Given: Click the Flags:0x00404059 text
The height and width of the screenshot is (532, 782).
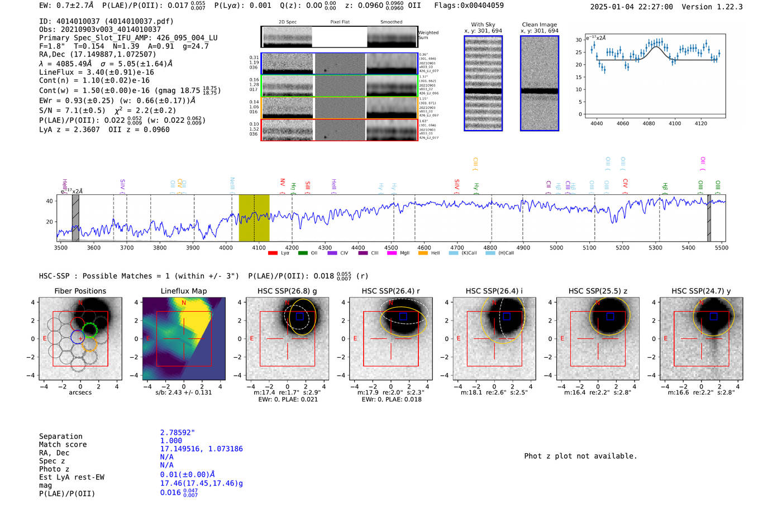Looking at the screenshot, I should (x=469, y=5).
